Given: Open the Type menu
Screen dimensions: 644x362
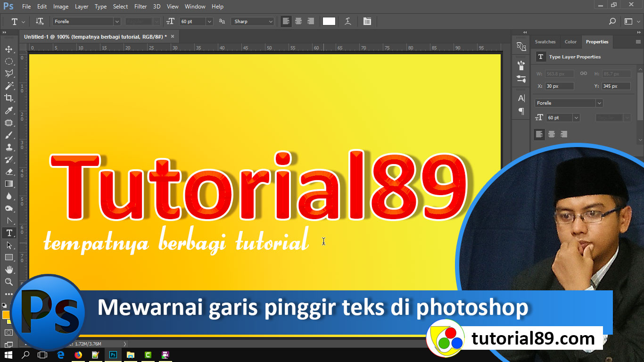Looking at the screenshot, I should point(100,7).
